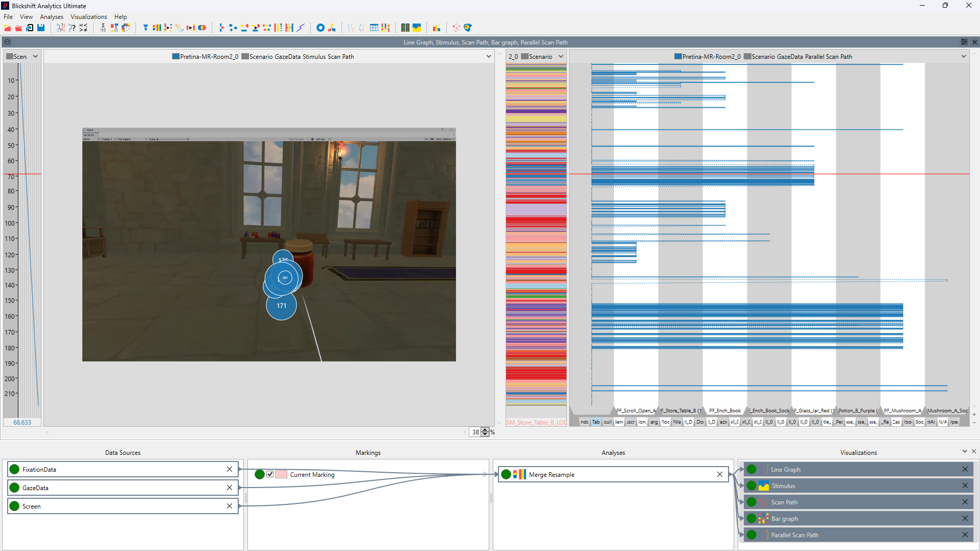Toggle green circle of Stimulus visualization

click(751, 486)
